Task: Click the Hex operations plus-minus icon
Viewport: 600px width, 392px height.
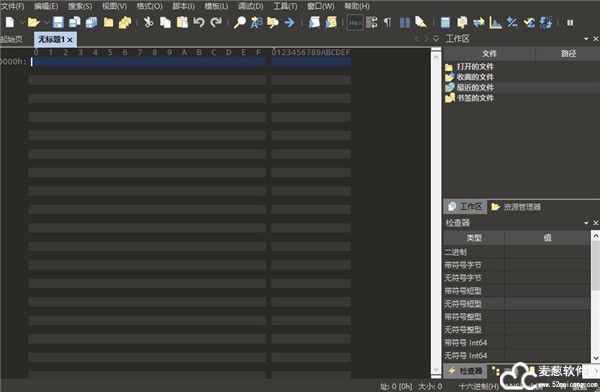Action: 512,23
